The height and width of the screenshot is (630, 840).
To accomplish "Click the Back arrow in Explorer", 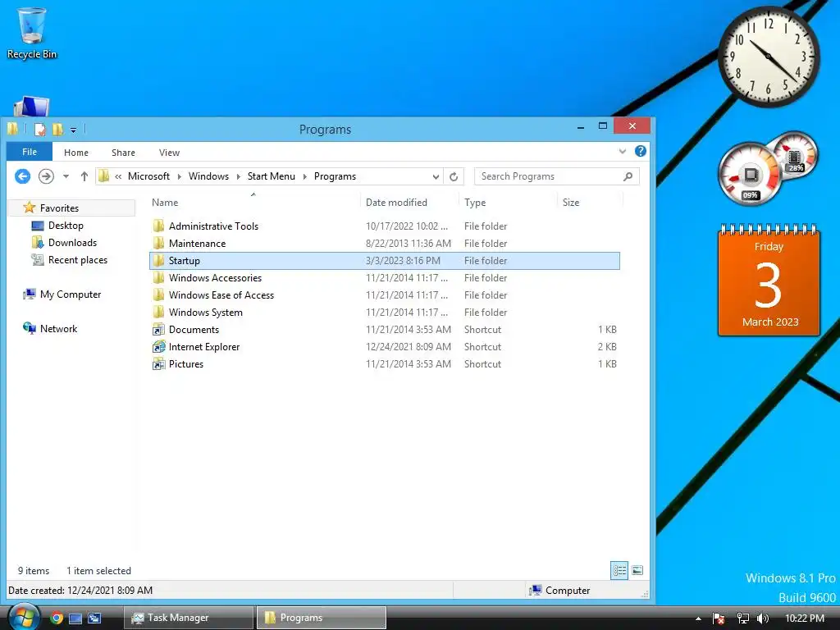I will 22,176.
